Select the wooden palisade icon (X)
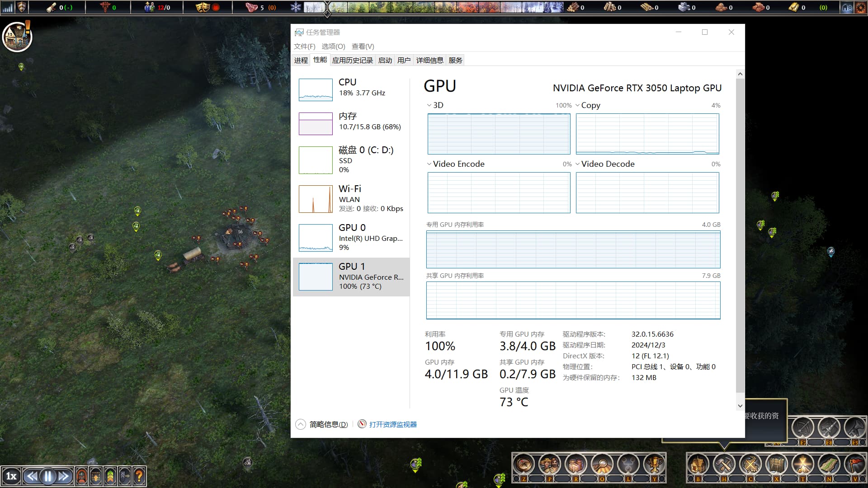Screen dimensions: 868x488 point(776,464)
